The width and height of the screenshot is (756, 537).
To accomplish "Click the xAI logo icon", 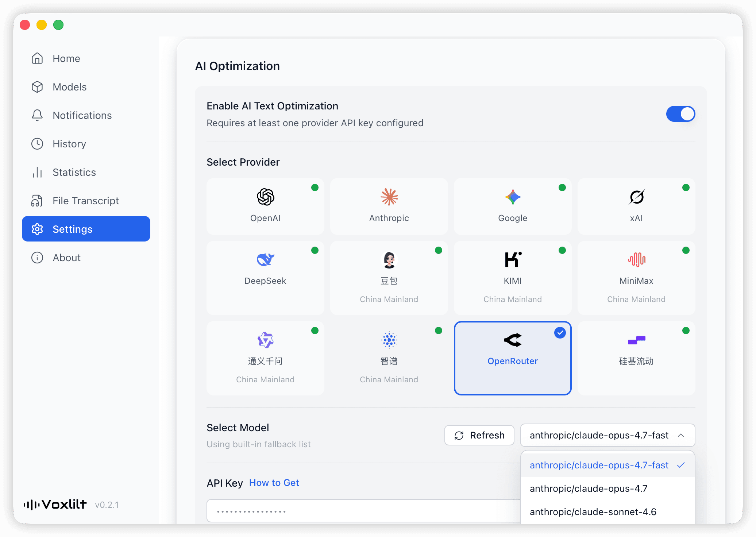I will point(637,197).
